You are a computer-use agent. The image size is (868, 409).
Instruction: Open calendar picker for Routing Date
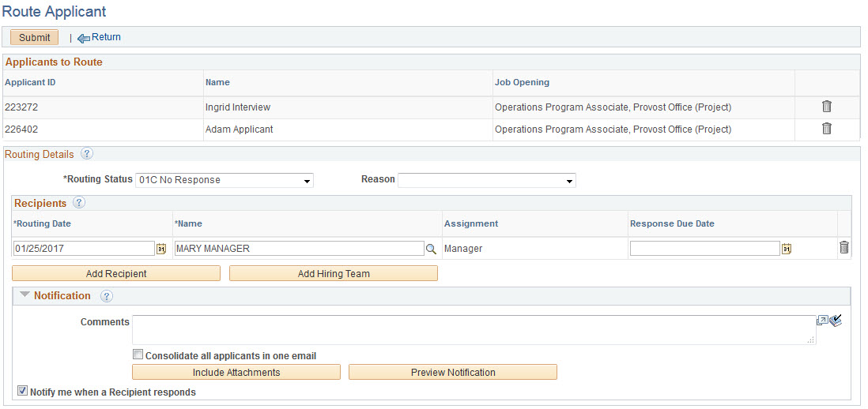(161, 249)
